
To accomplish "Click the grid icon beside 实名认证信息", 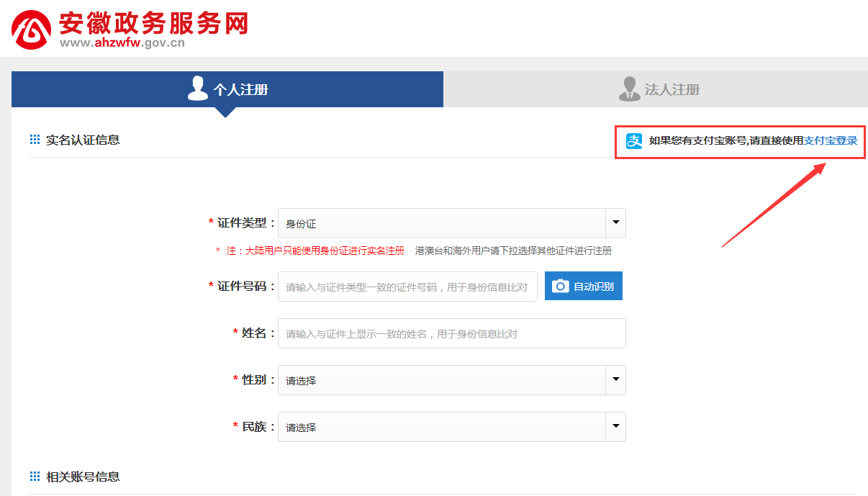I will [x=35, y=140].
